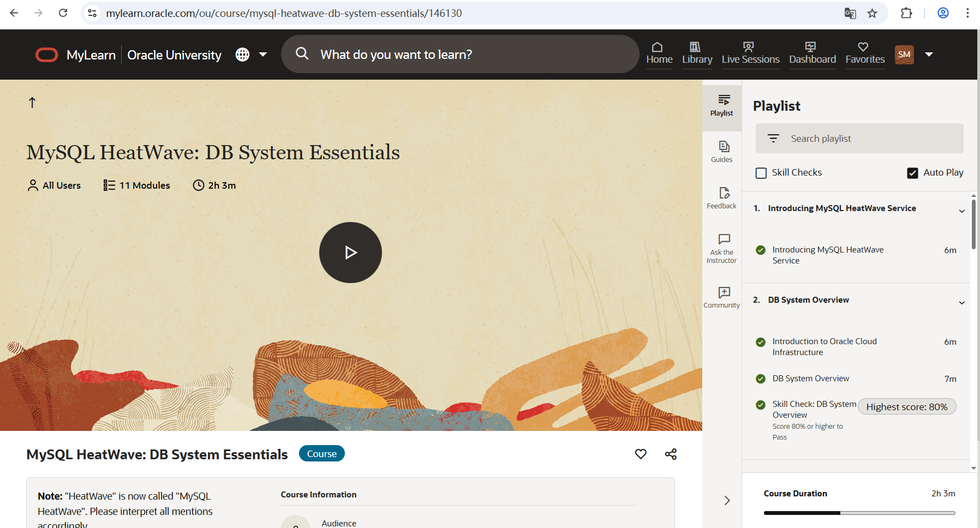
Task: Click the 11 Modules list icon
Action: pos(109,185)
